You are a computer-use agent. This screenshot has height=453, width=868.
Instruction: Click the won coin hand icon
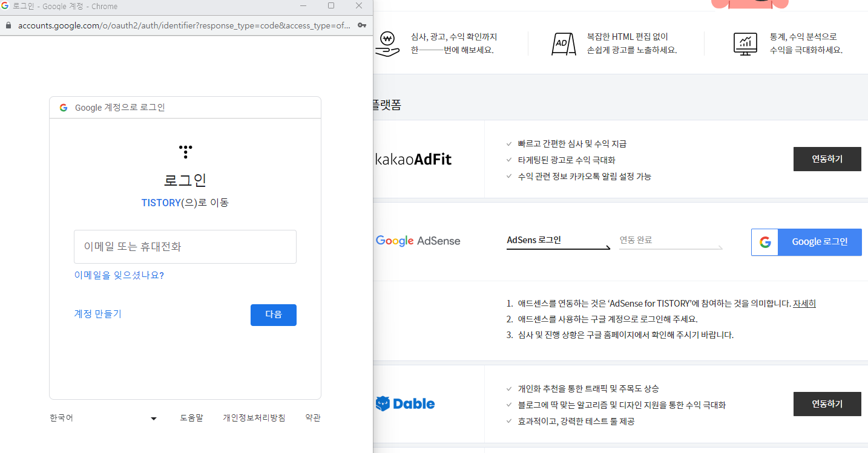click(x=387, y=44)
